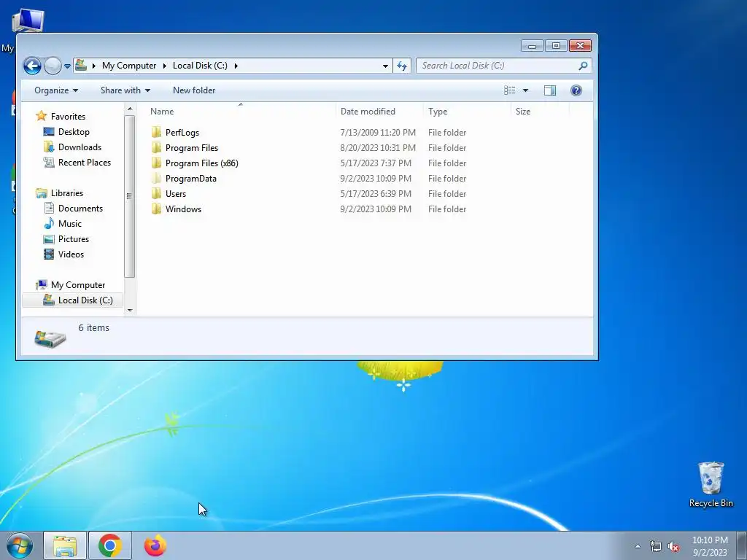The height and width of the screenshot is (560, 747).
Task: Open the Organize menu
Action: click(x=55, y=90)
